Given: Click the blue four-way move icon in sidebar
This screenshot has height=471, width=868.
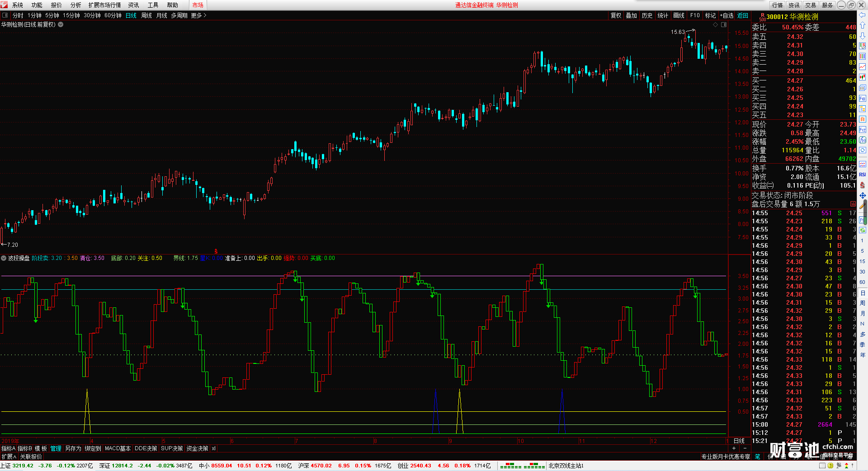Looking at the screenshot, I should click(863, 195).
